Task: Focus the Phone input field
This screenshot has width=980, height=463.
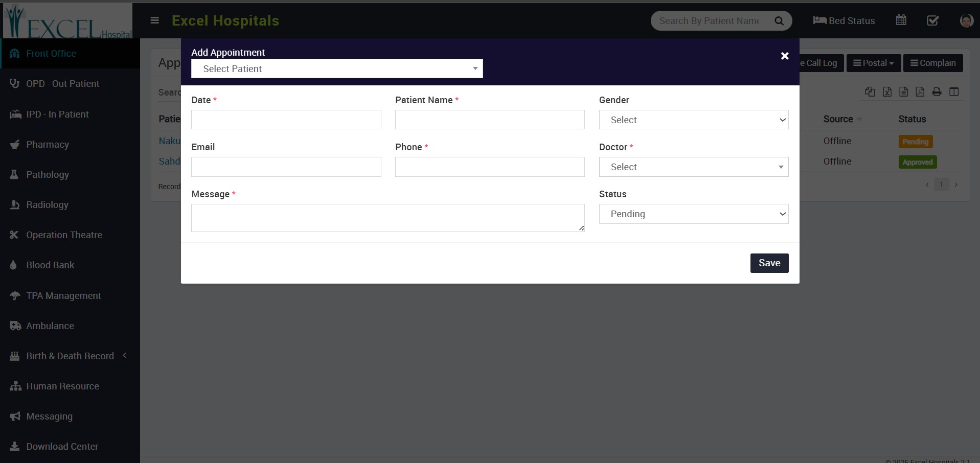Action: coord(490,167)
